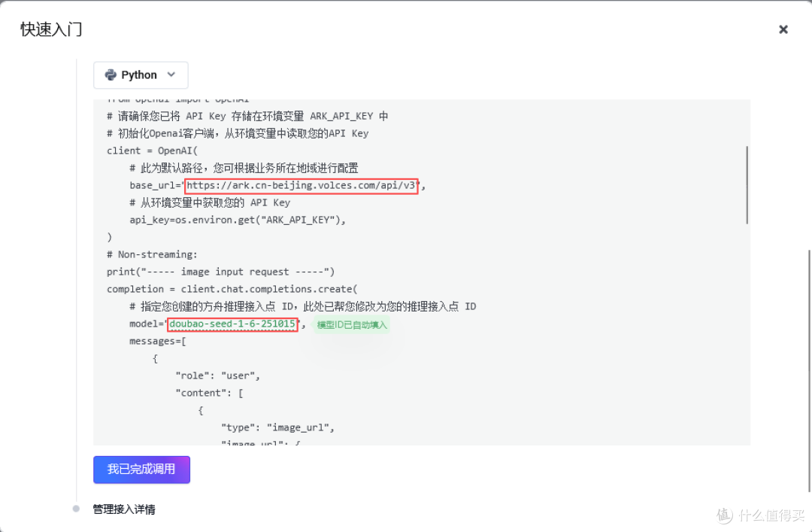Click the "content": [ line
This screenshot has width=812, height=532.
click(x=209, y=393)
